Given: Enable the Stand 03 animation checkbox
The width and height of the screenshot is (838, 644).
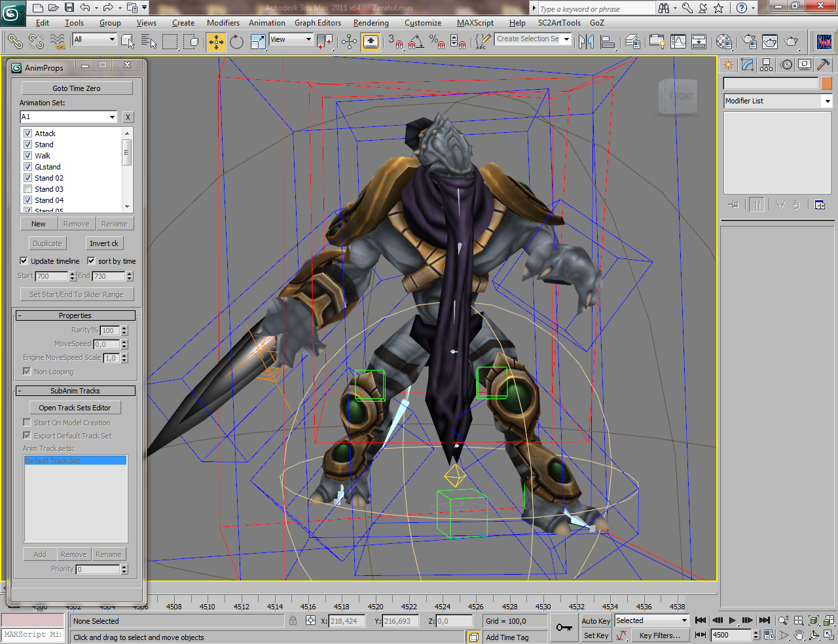Looking at the screenshot, I should click(x=28, y=189).
